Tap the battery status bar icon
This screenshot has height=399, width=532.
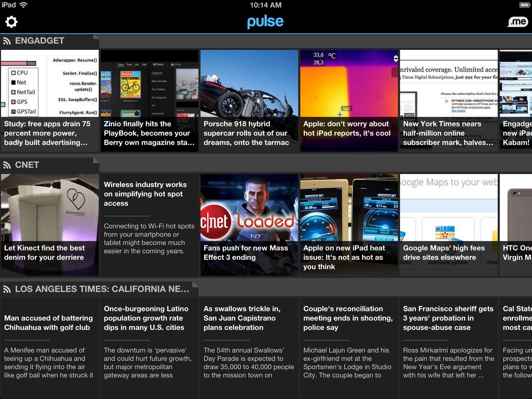[525, 5]
